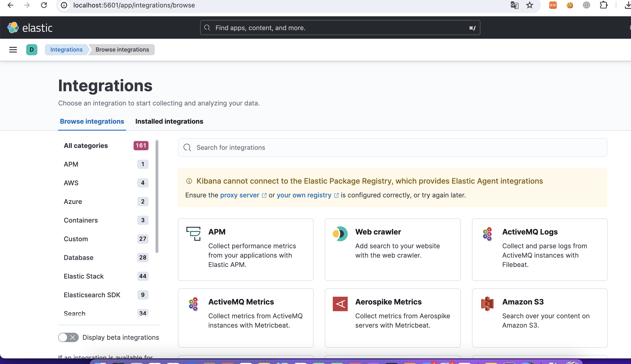Click the Search for integrations field

coord(393,147)
